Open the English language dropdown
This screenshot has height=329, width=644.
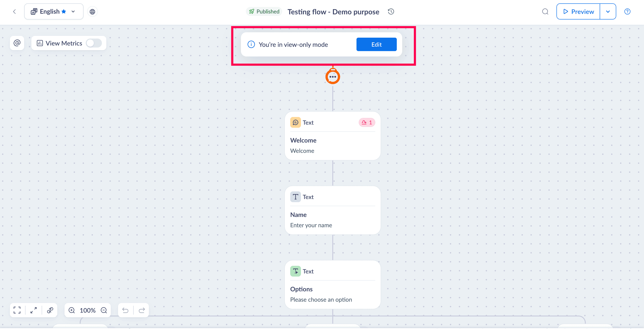click(x=54, y=11)
